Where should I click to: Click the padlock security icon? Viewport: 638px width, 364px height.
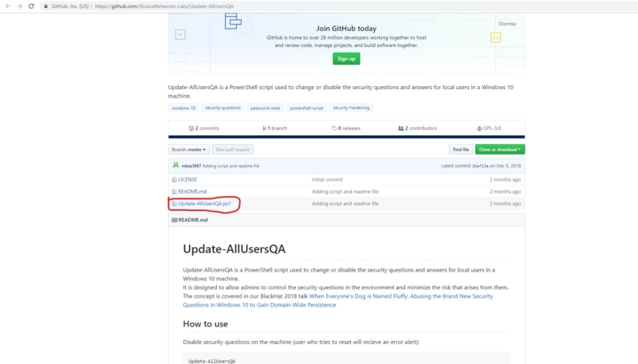45,6
